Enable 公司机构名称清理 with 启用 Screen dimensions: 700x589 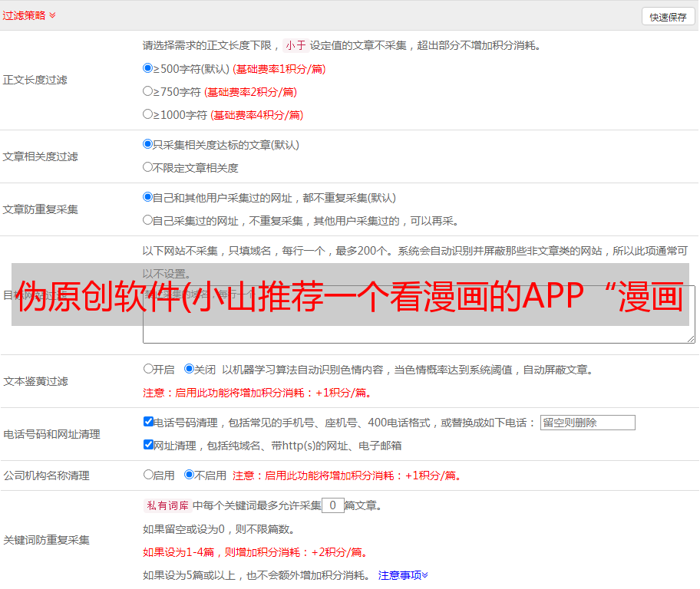(x=148, y=475)
